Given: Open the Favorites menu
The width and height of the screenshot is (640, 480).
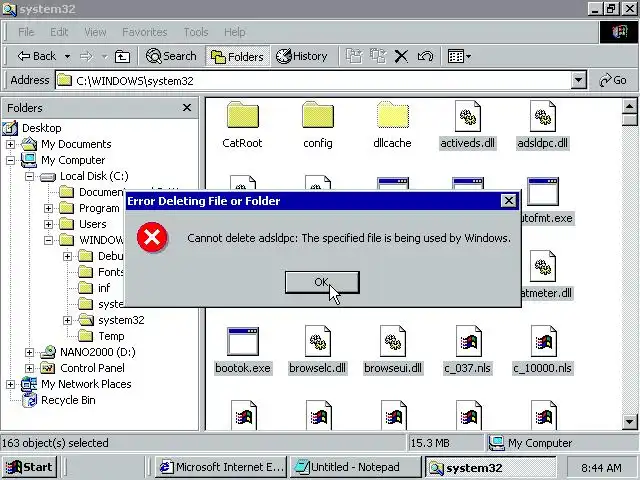Looking at the screenshot, I should click(145, 32).
